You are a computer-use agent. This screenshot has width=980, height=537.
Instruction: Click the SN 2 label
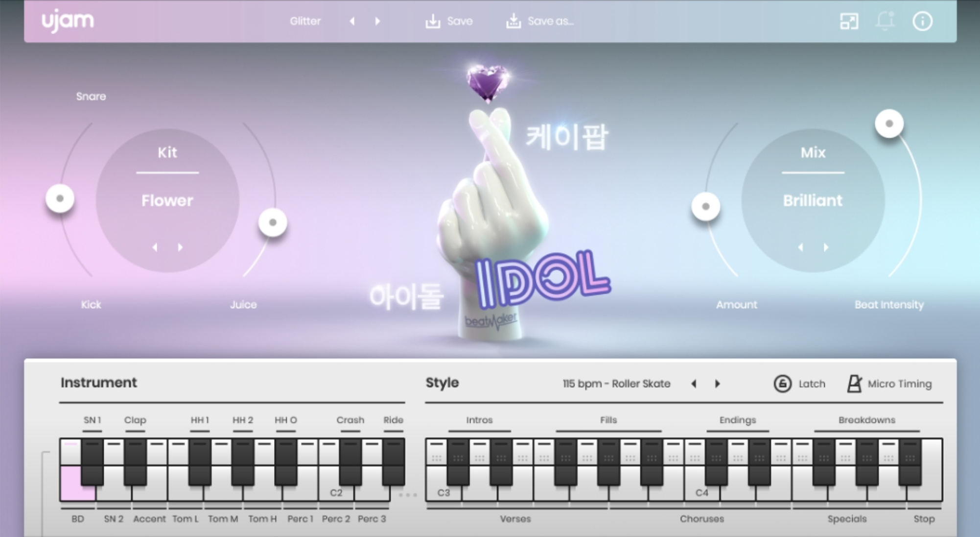[x=114, y=519]
